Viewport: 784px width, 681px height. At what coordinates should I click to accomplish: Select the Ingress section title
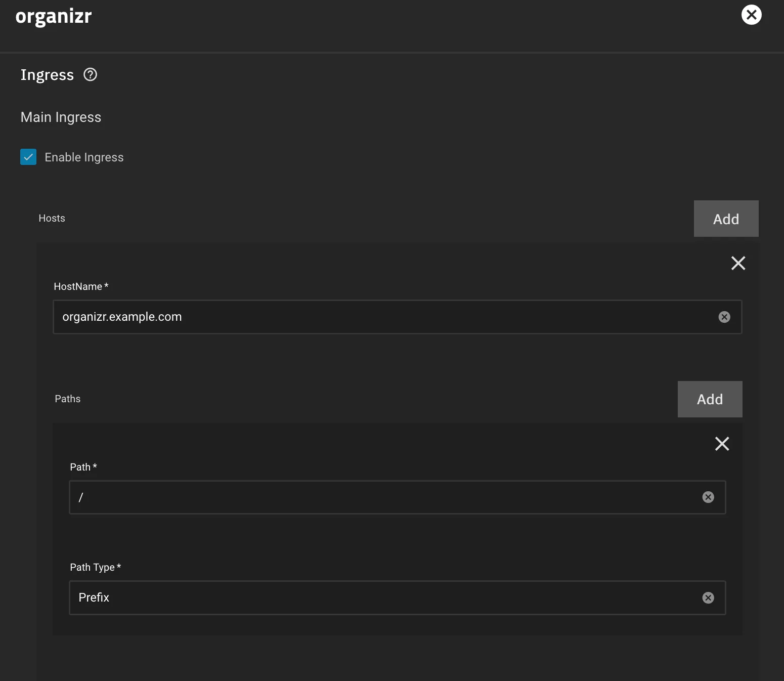47,75
